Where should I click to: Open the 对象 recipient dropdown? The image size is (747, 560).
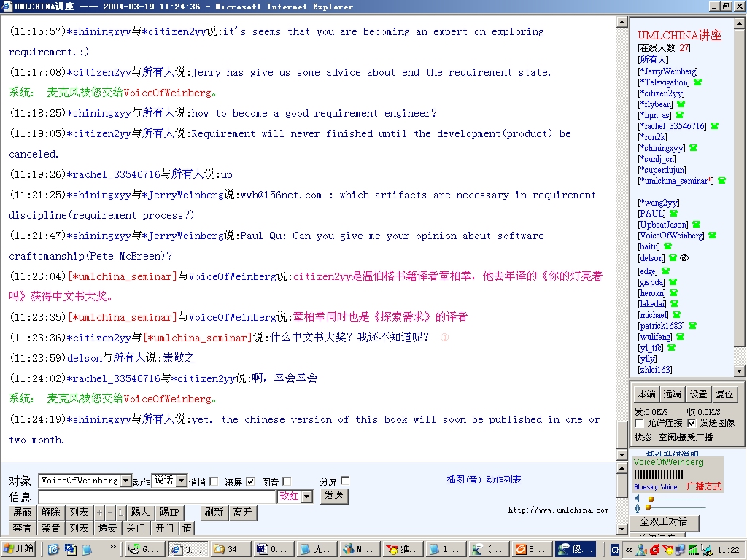(125, 481)
